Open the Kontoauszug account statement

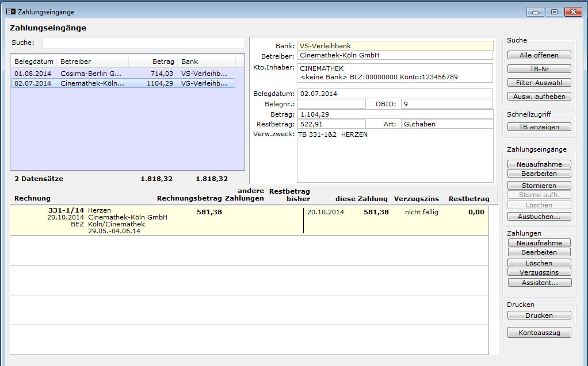coord(539,333)
